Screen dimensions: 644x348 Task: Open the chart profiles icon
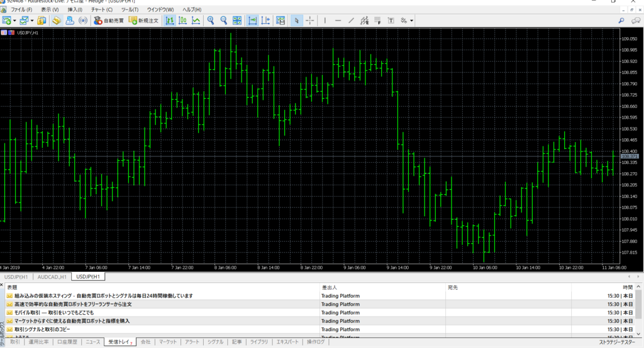25,21
